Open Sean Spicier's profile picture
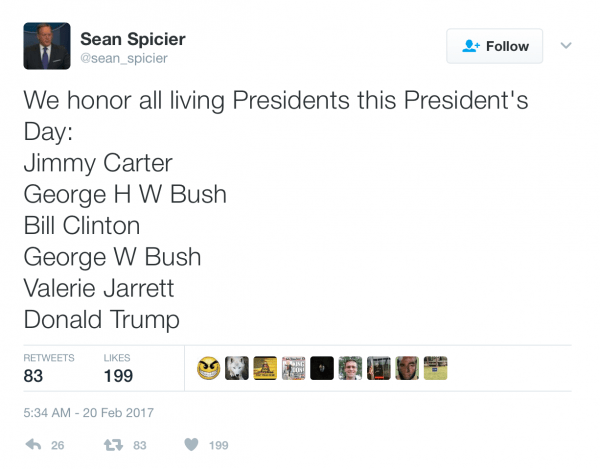600x469 pixels. tap(46, 46)
